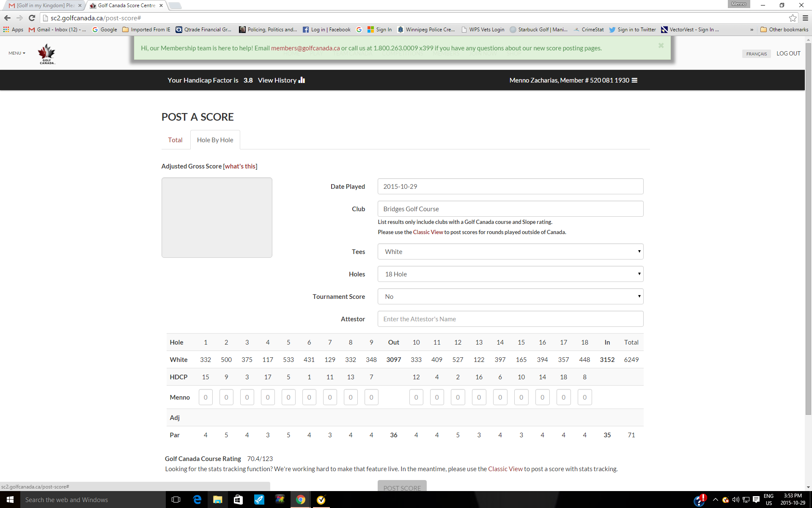This screenshot has width=812, height=508.
Task: Open Chrome from the Windows taskbar
Action: click(x=300, y=500)
